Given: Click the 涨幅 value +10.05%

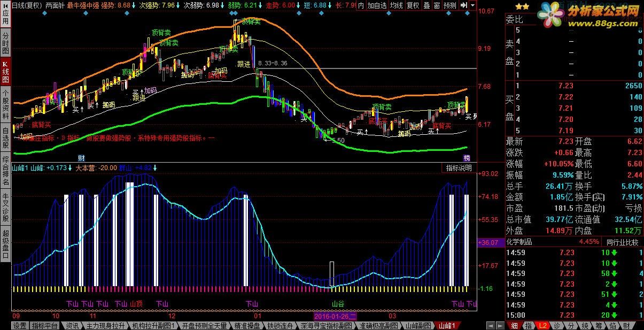Looking at the screenshot, I should pyautogui.click(x=558, y=164).
